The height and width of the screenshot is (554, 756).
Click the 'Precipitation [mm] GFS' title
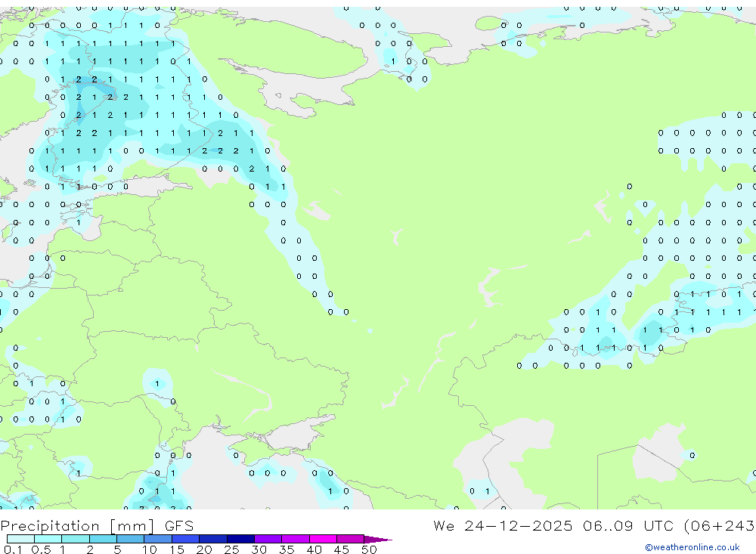(97, 526)
